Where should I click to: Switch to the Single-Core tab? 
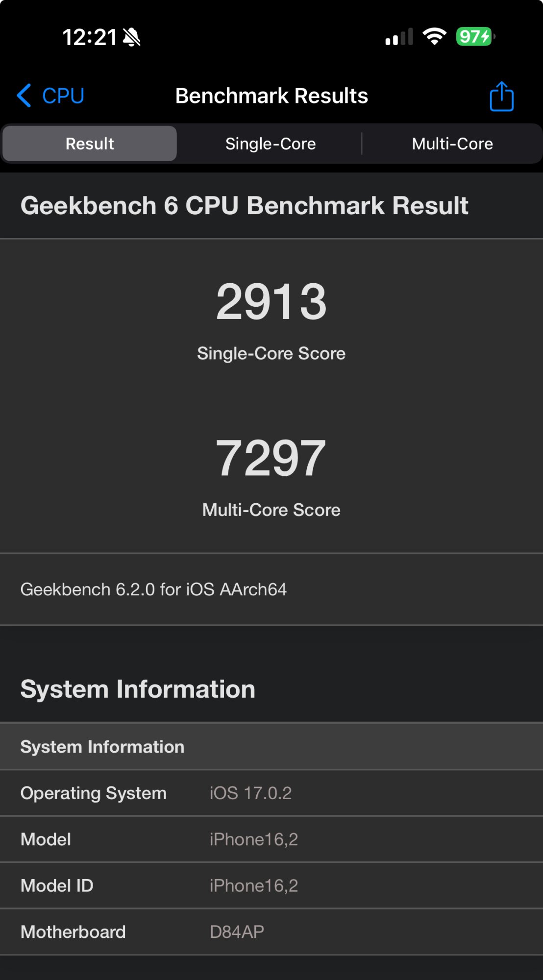pos(271,144)
